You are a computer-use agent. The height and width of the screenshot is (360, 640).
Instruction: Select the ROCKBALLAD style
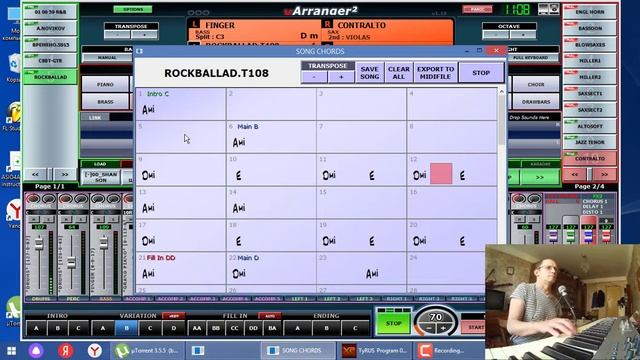coord(50,77)
